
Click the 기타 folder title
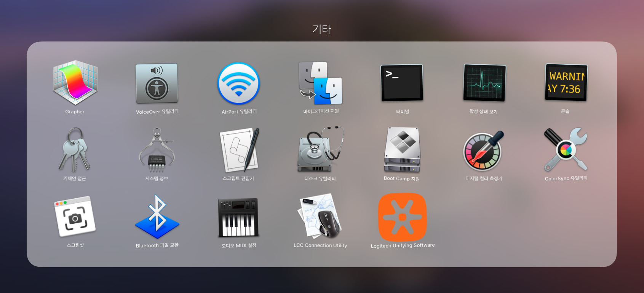[322, 29]
